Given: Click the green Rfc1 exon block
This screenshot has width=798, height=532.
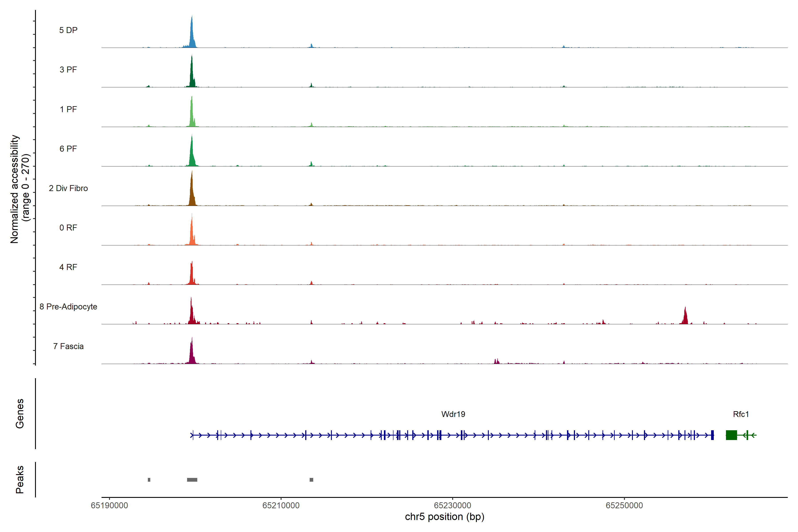Looking at the screenshot, I should pos(731,435).
